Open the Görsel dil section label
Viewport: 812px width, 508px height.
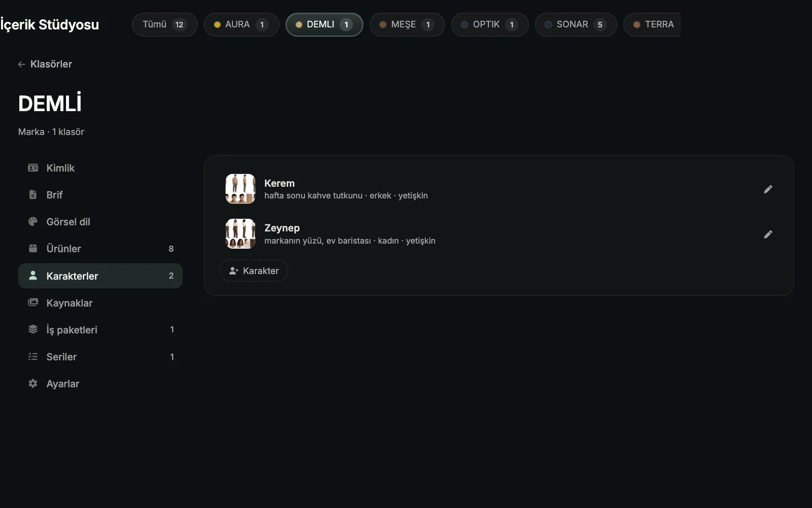point(68,222)
